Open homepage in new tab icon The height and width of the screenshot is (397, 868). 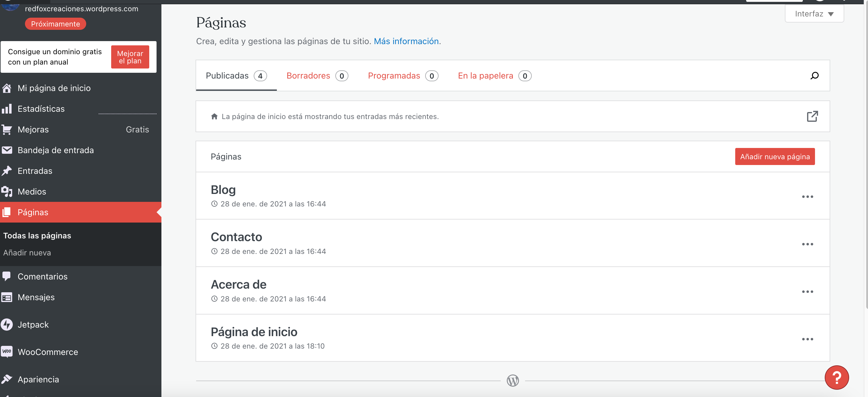click(x=812, y=117)
